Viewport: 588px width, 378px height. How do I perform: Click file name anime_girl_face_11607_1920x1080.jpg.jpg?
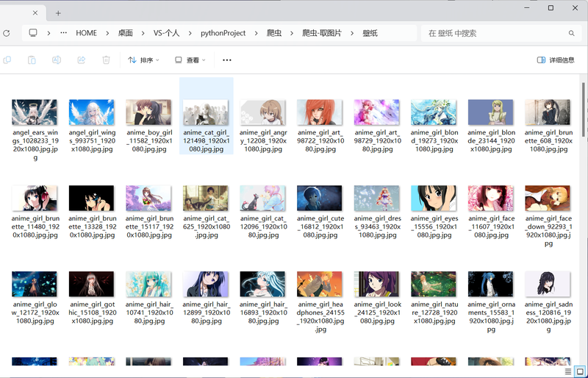(491, 227)
